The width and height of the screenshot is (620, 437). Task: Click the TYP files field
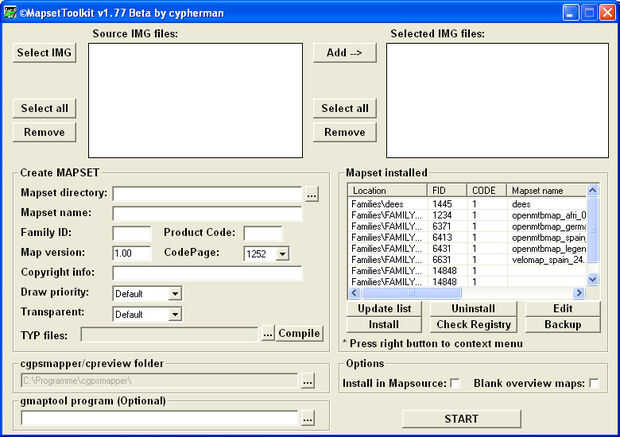[170, 334]
